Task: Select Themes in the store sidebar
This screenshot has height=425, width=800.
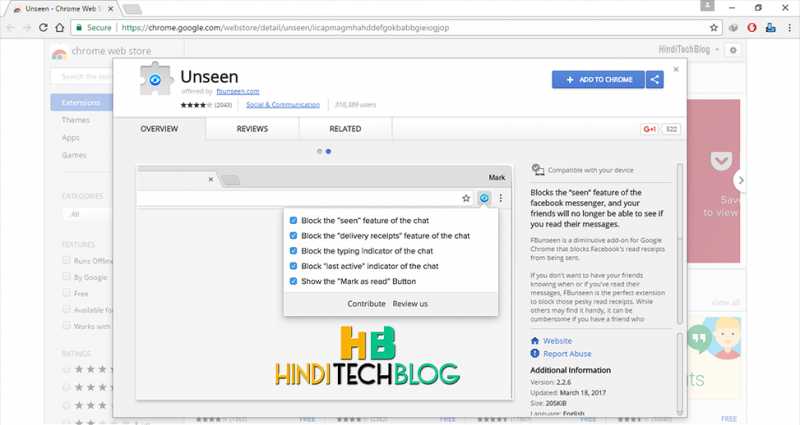Action: pyautogui.click(x=76, y=120)
